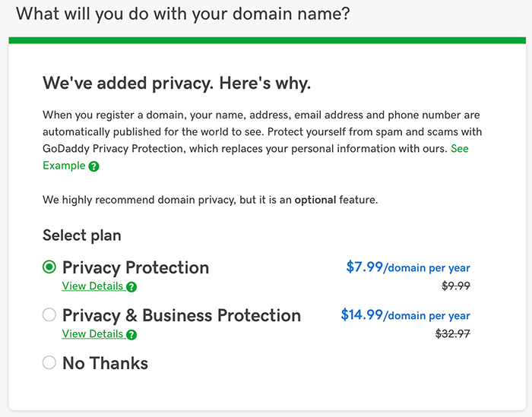Click the help icon next to Example
The height and width of the screenshot is (417, 532).
(93, 166)
